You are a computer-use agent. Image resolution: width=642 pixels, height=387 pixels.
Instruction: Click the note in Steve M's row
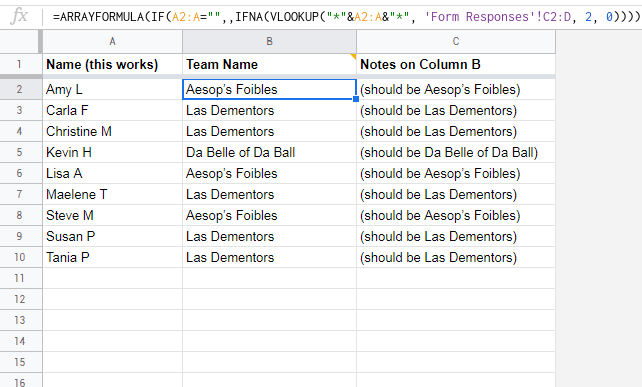pos(456,215)
